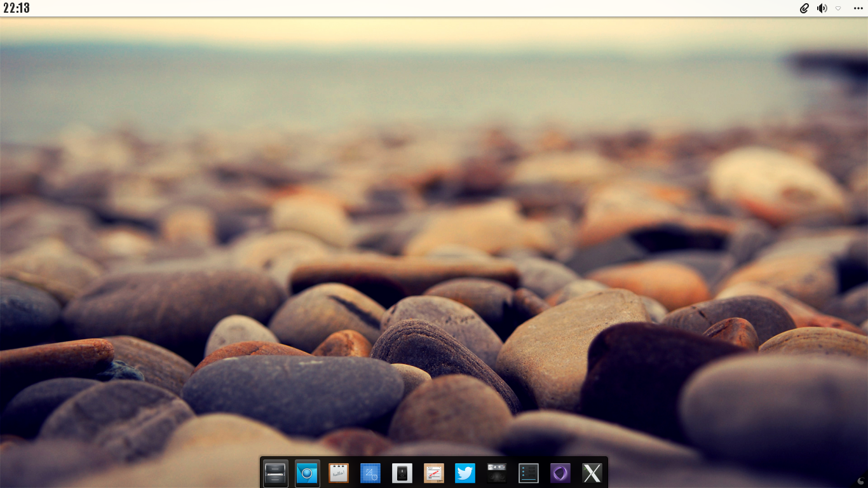Screen dimensions: 868x488
Task: Open the "hello!" notepad app in dock
Action: coord(339,473)
